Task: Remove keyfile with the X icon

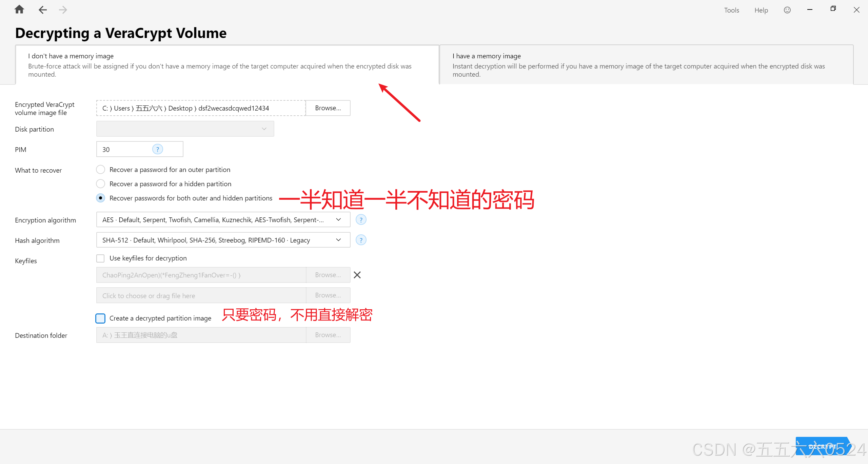Action: [x=357, y=275]
